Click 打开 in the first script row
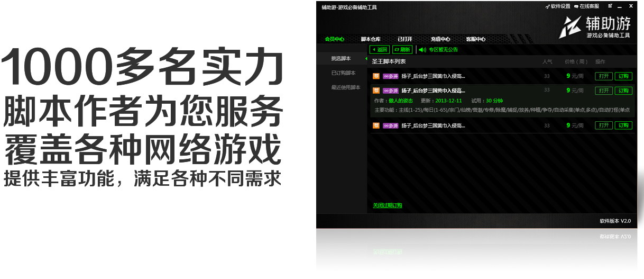 [x=603, y=76]
